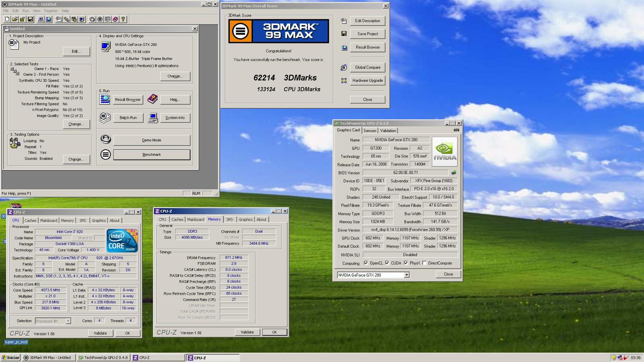Click Validate button in the CPU tab CPU-Z window
This screenshot has height=362, width=644.
pos(101,333)
